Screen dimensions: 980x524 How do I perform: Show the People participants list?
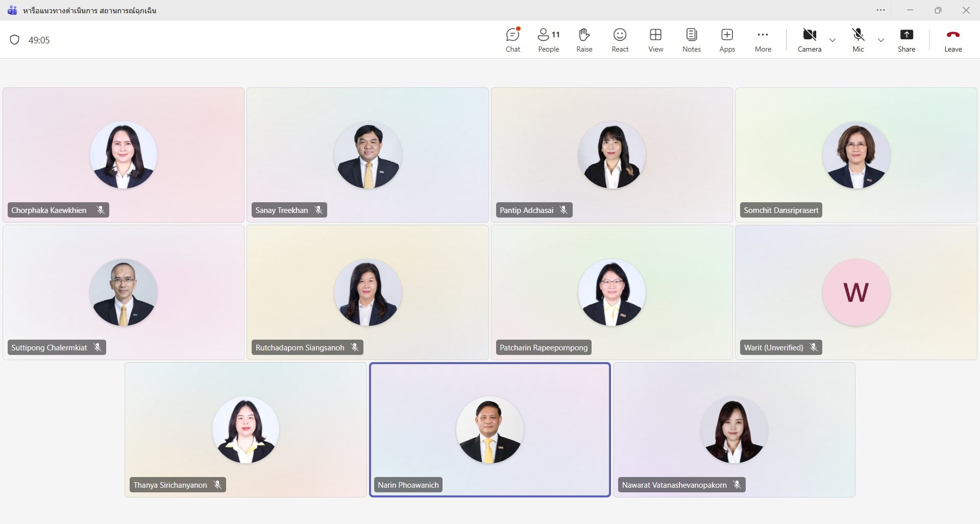coord(548,40)
